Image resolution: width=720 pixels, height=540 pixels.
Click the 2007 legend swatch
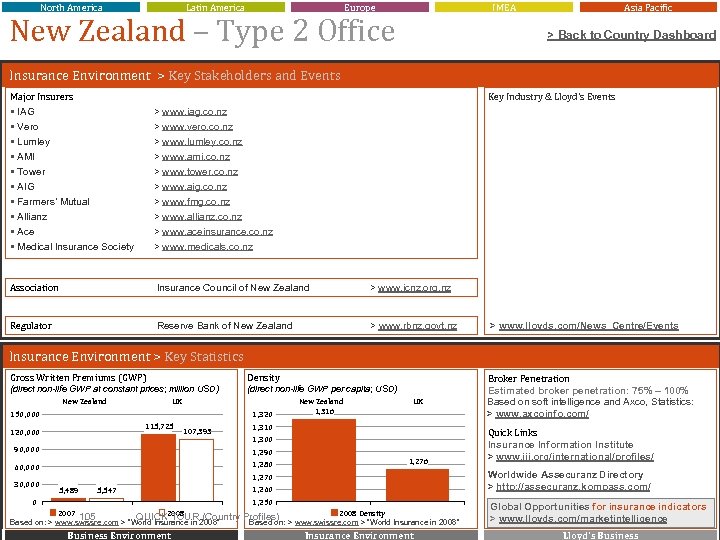pos(53,513)
